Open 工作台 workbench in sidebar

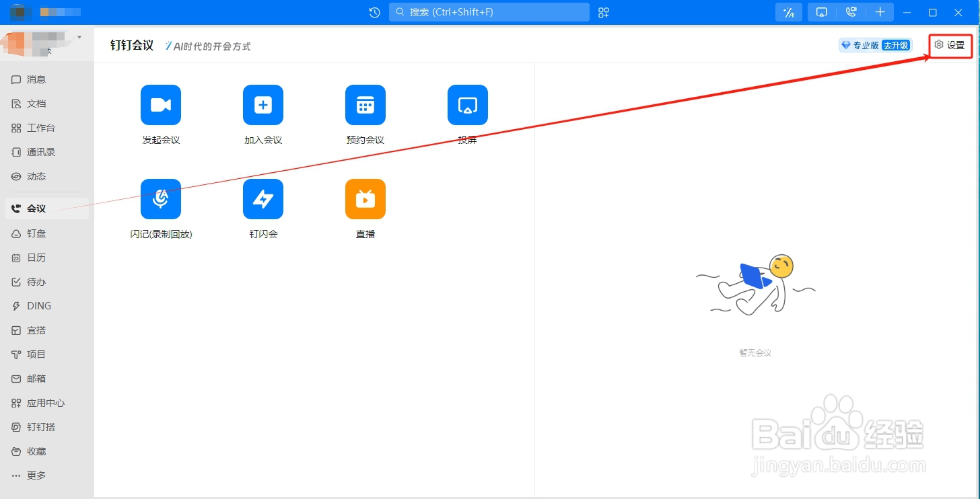click(47, 128)
